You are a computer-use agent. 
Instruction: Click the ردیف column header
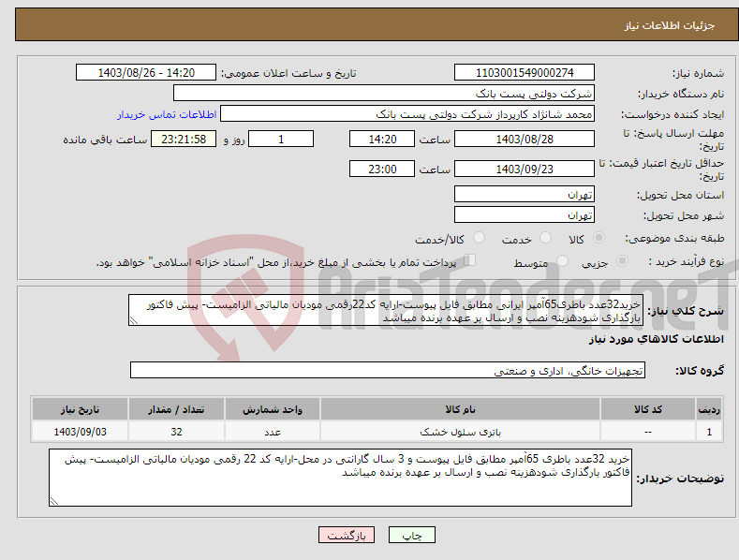(x=709, y=409)
